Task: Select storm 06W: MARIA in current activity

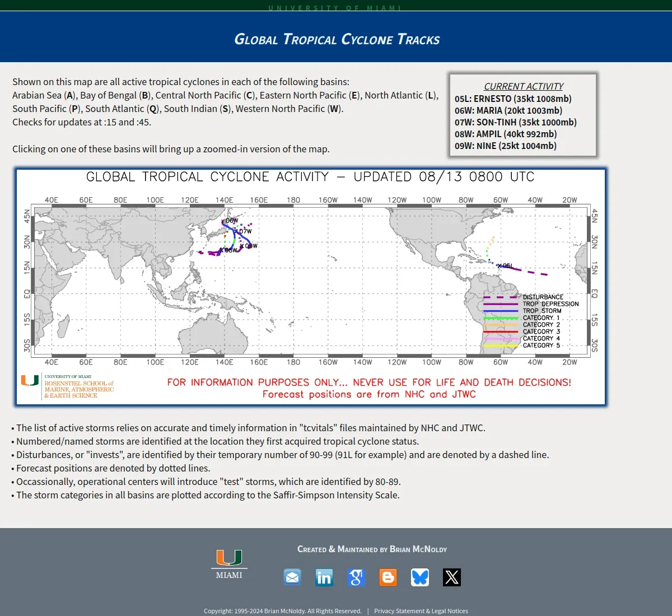Action: [508, 110]
